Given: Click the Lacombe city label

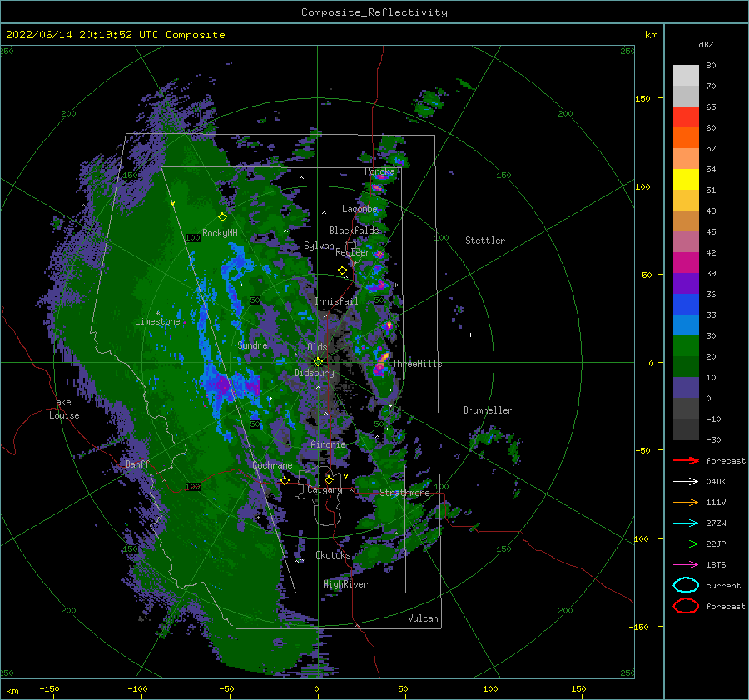Looking at the screenshot, I should click(x=360, y=209).
